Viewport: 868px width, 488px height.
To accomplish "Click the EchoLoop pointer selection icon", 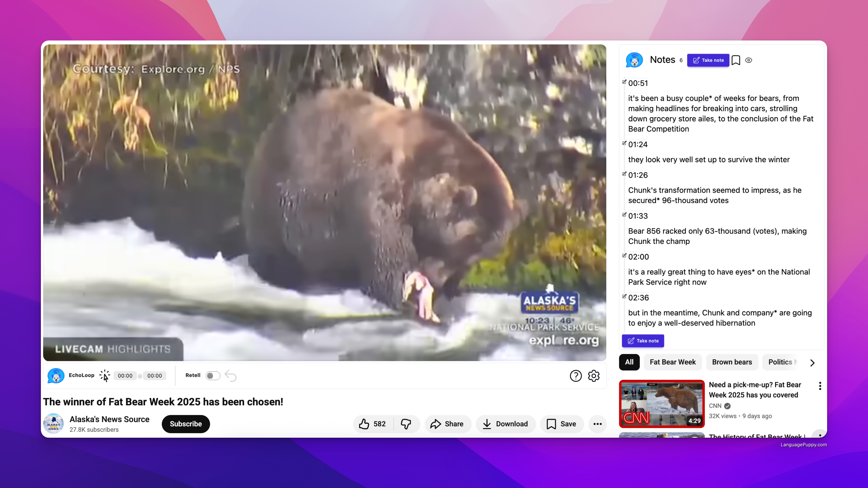I will pyautogui.click(x=105, y=375).
